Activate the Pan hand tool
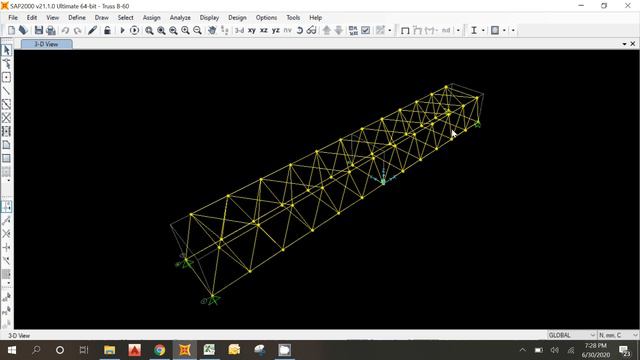 tap(212, 30)
